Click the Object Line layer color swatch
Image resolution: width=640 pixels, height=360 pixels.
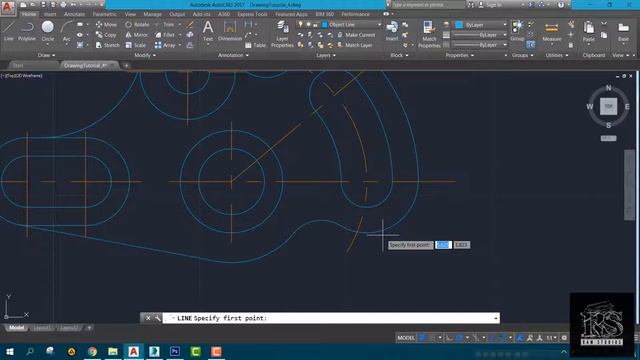point(325,25)
